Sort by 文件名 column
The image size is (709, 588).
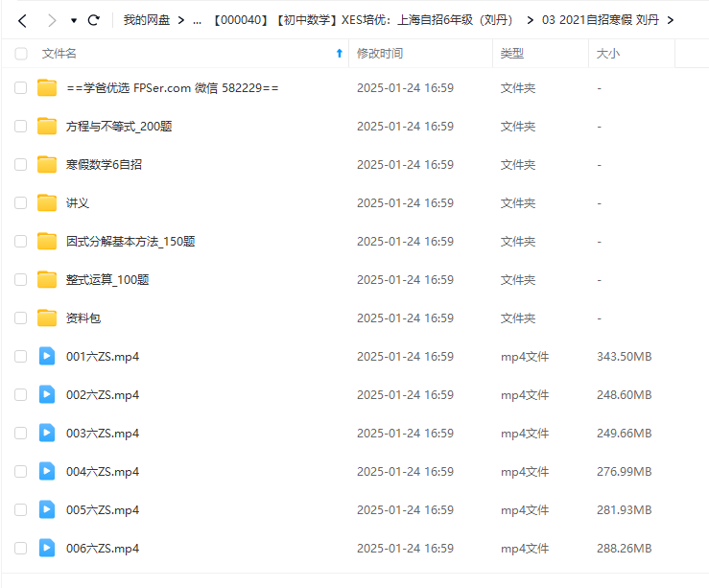point(59,54)
